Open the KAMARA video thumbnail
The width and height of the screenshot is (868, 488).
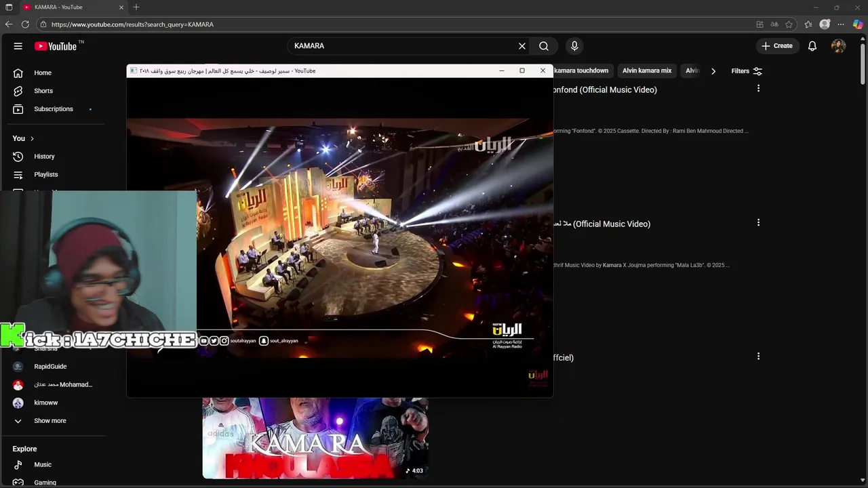[x=315, y=438]
